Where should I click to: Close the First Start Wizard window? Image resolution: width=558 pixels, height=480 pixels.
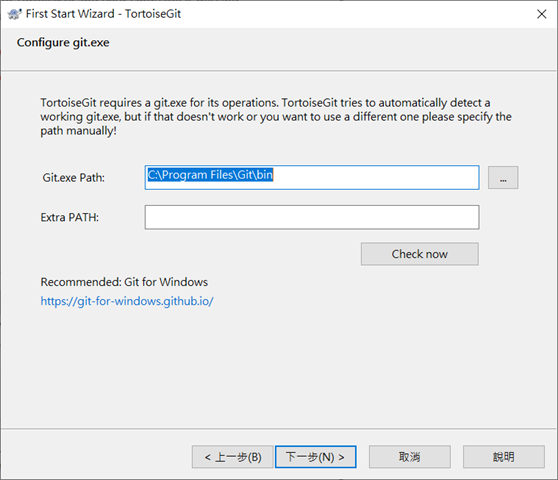pyautogui.click(x=541, y=14)
